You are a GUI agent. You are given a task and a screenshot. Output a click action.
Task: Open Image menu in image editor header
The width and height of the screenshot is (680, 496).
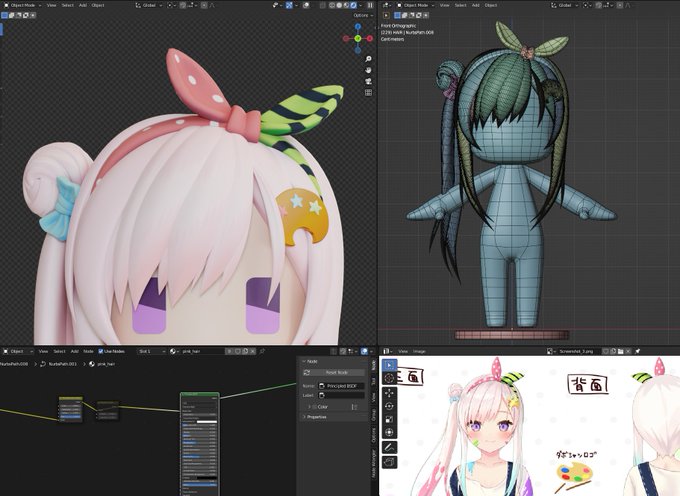(x=419, y=351)
